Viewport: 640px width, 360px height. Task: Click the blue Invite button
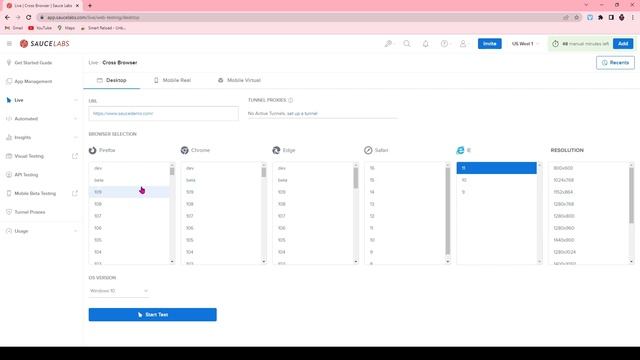click(x=489, y=44)
